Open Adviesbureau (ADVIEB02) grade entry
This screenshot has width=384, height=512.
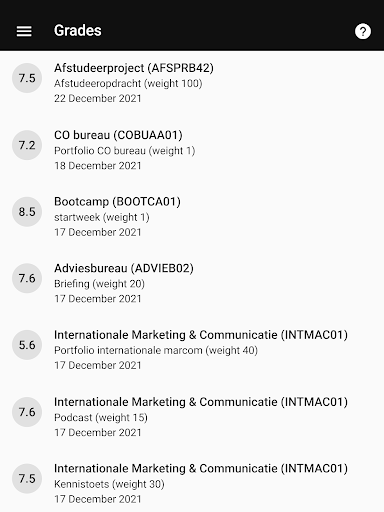[192, 283]
